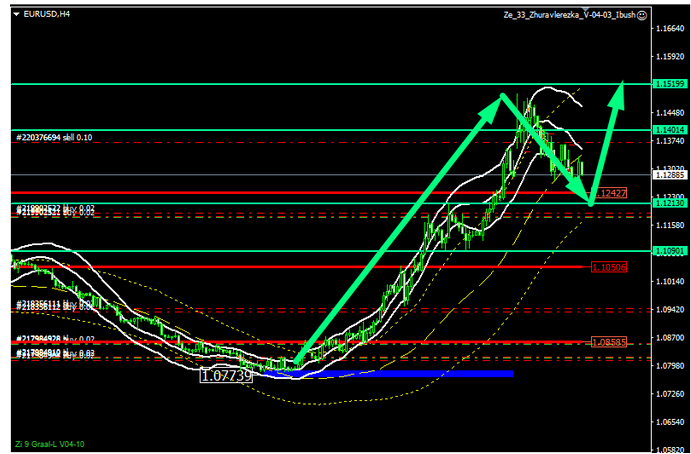This screenshot has height=454, width=691.
Task: Select the 1.10506 red price label
Action: 609,267
